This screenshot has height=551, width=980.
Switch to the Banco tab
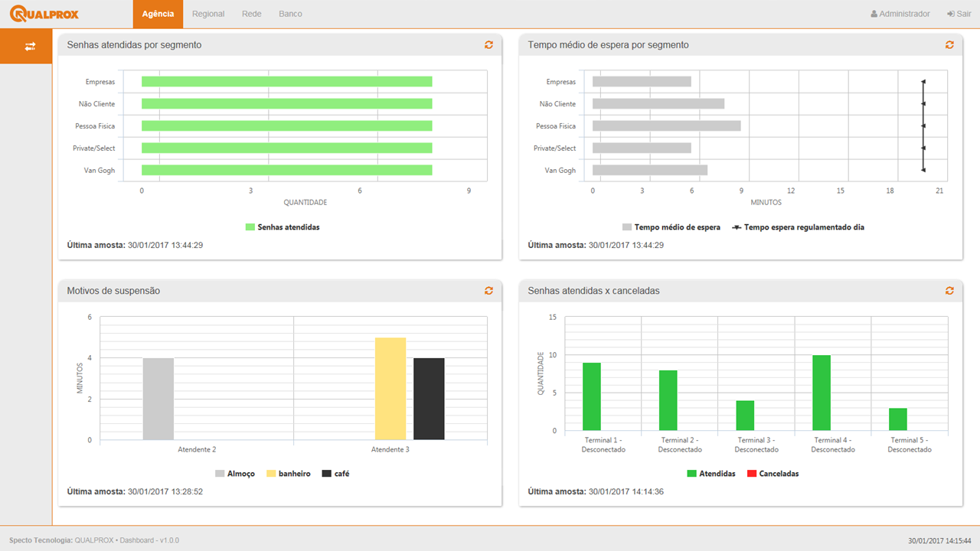tap(290, 14)
